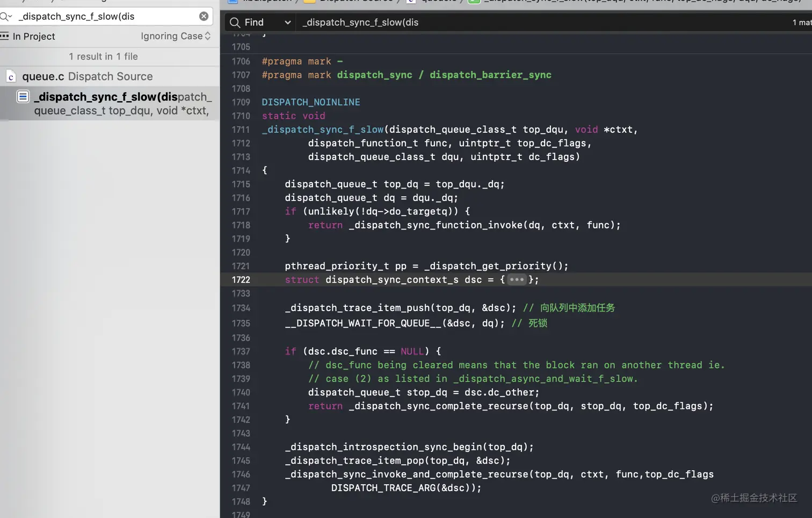Click DISPATCH_TRACE_ARG on line 1747
Viewport: 812px width, 518px height.
tap(383, 488)
